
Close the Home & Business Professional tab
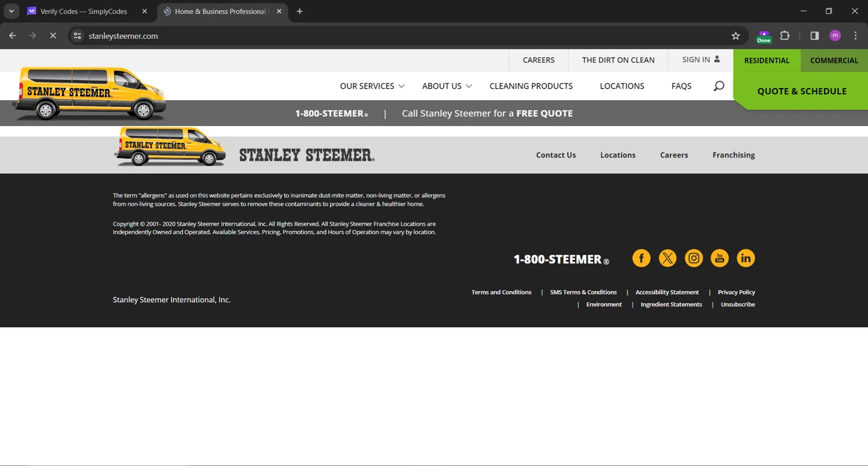click(x=279, y=12)
